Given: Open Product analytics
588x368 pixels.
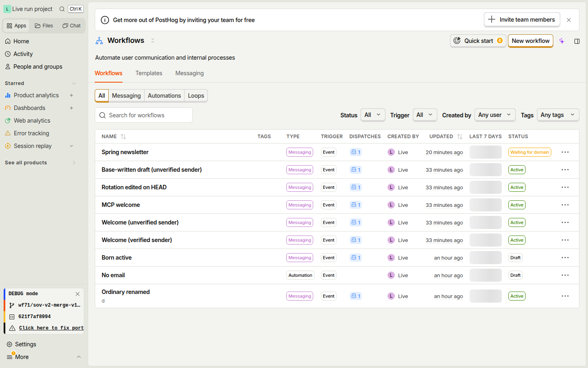Looking at the screenshot, I should 36,95.
